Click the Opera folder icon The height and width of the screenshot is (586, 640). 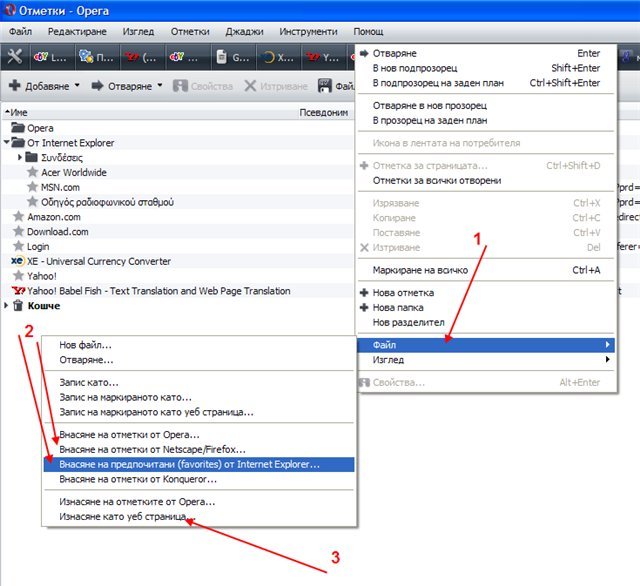point(18,128)
